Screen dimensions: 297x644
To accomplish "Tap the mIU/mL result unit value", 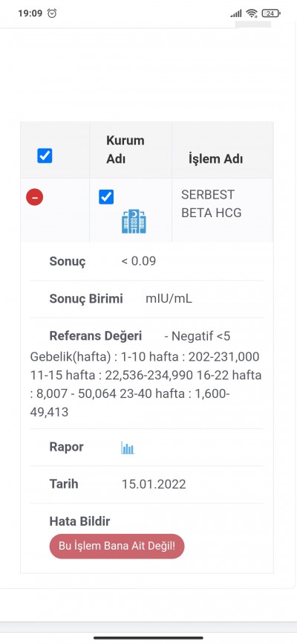I will (x=169, y=299).
